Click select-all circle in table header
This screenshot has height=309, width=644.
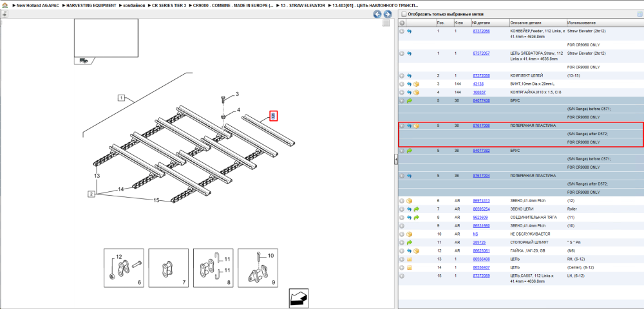[402, 23]
